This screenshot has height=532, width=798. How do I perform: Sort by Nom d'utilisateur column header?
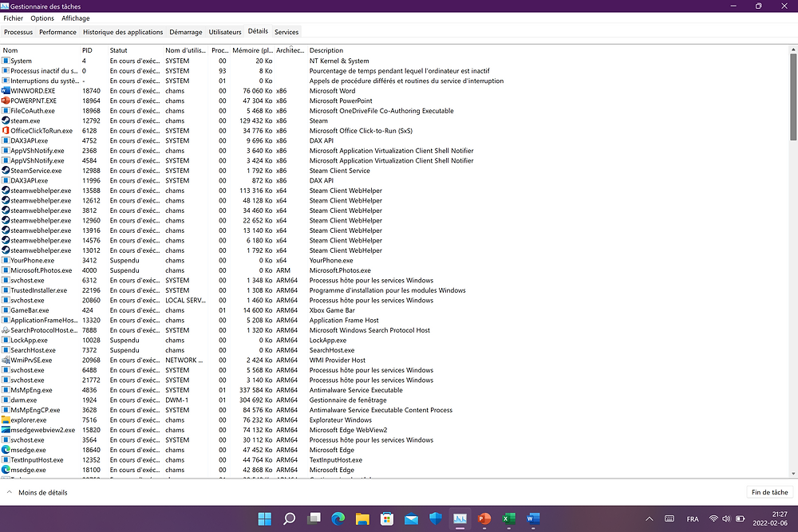186,50
